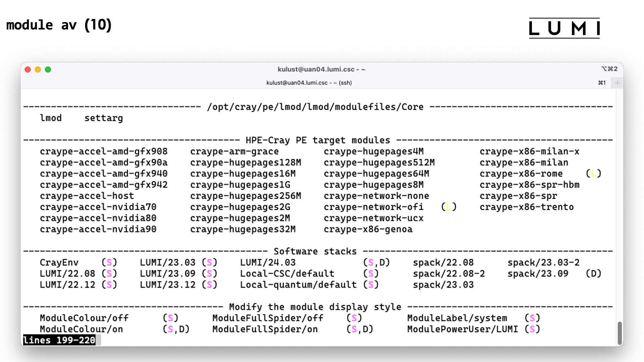Select the kulust@uan04.lumi.csc ssh tab
The image size is (644, 362).
[309, 83]
